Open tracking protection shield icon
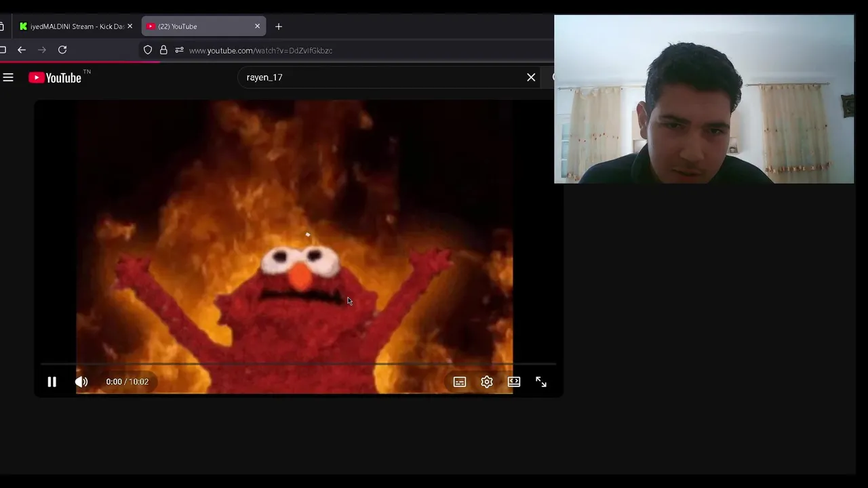The width and height of the screenshot is (868, 488). [x=148, y=50]
